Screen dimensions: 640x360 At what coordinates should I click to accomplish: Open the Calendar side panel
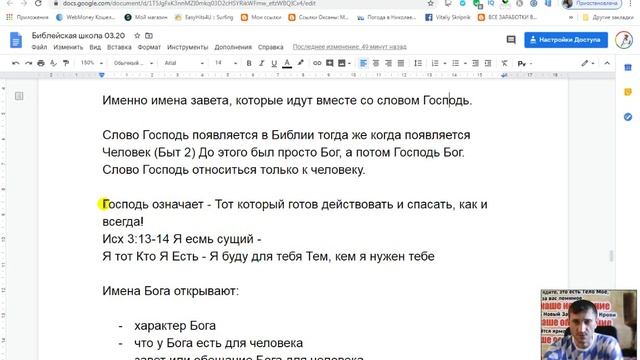click(x=628, y=68)
